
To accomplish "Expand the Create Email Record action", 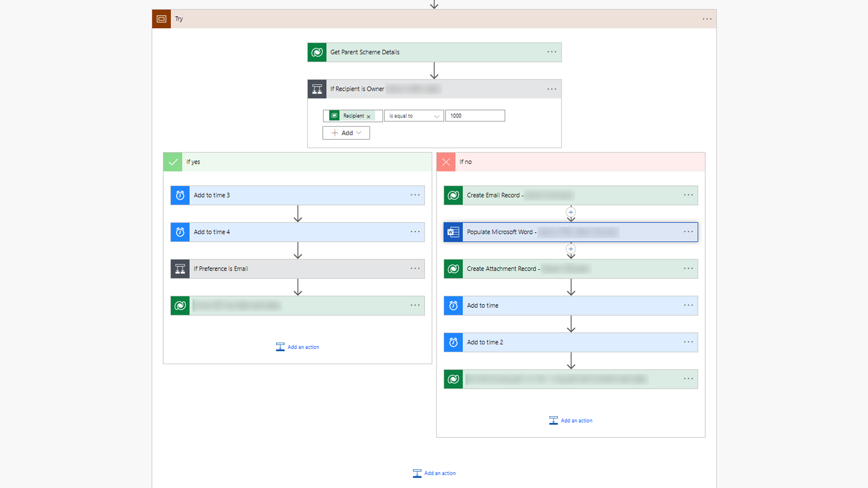I will [571, 195].
